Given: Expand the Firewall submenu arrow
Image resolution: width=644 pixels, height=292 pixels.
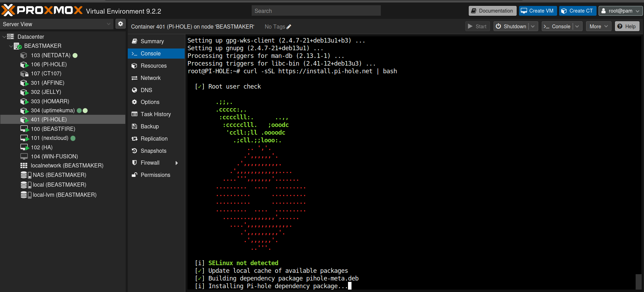Looking at the screenshot, I should (x=177, y=163).
